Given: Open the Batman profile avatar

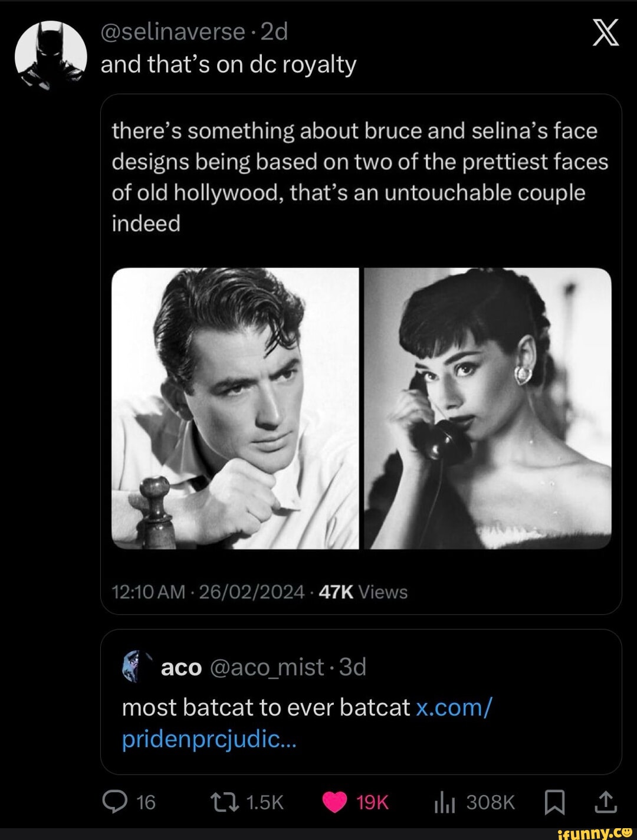Looking at the screenshot, I should click(51, 55).
